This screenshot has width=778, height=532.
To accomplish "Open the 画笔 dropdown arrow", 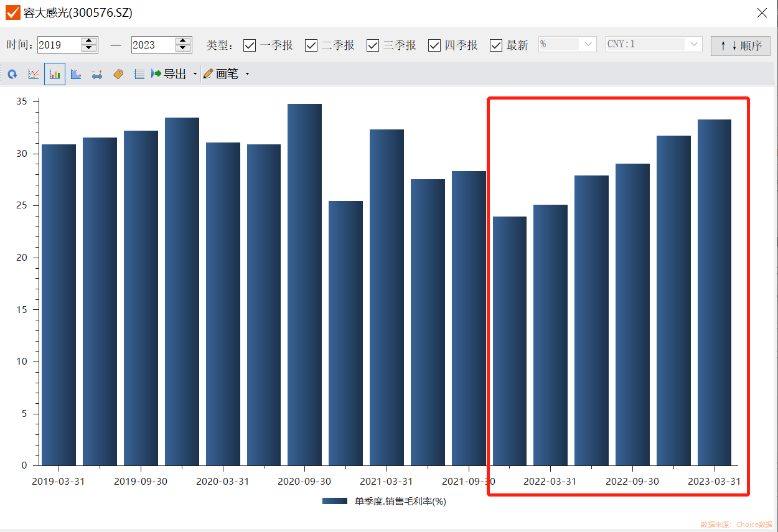I will coord(247,74).
